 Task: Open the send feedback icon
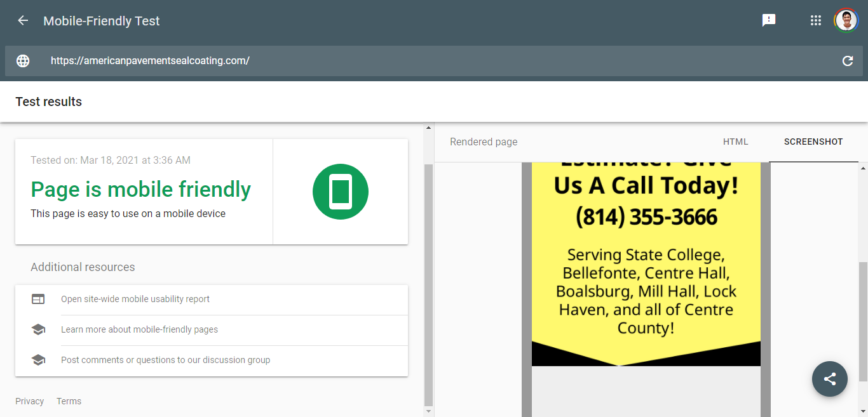[769, 20]
